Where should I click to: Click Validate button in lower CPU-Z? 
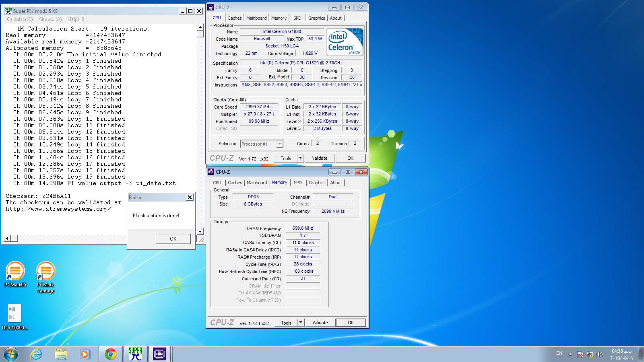pos(320,323)
